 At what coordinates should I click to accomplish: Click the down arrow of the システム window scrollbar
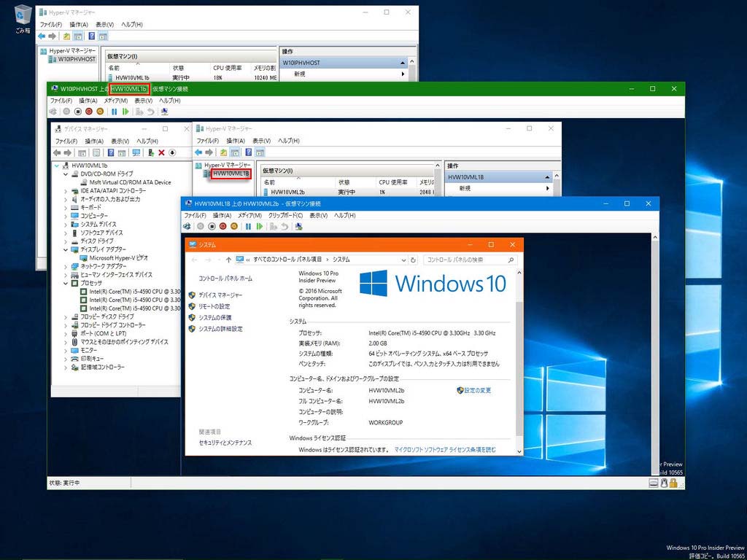coord(519,451)
